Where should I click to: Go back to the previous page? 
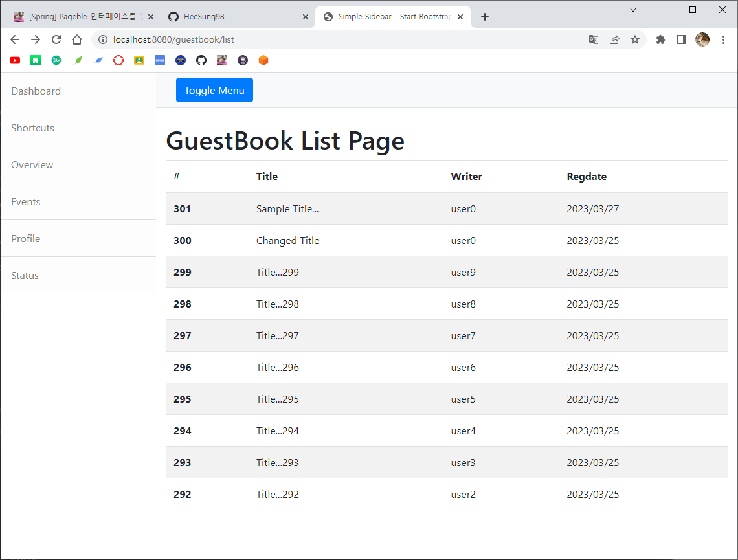point(15,39)
